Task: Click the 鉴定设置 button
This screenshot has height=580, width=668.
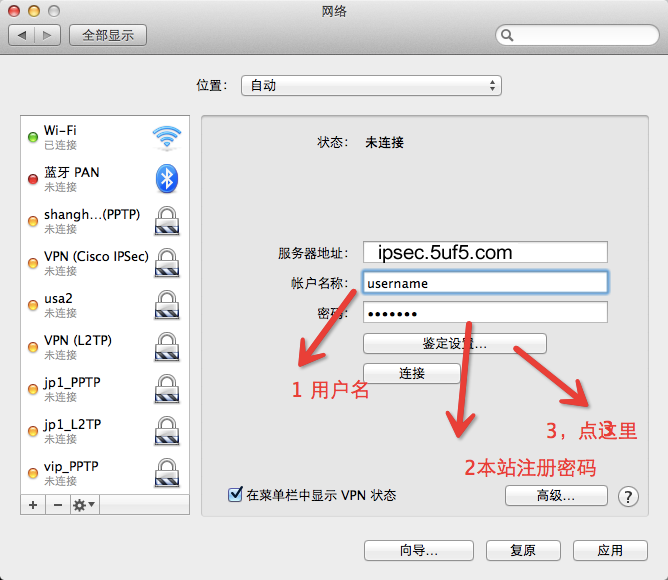Action: 454,343
